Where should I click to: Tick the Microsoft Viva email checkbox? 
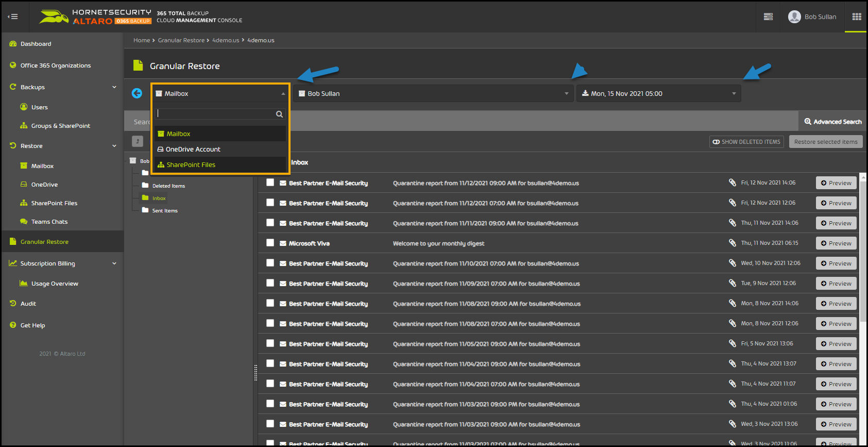tap(270, 243)
